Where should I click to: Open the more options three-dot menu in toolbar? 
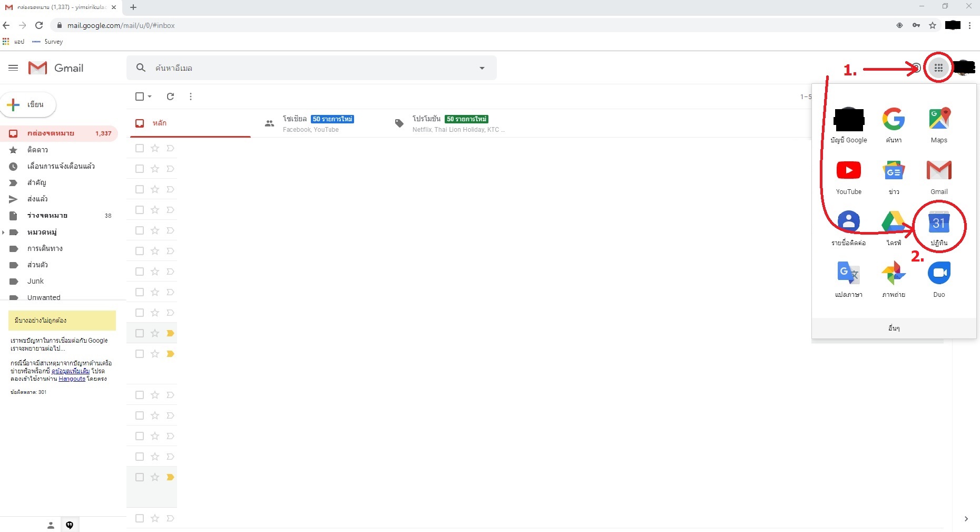coord(191,96)
